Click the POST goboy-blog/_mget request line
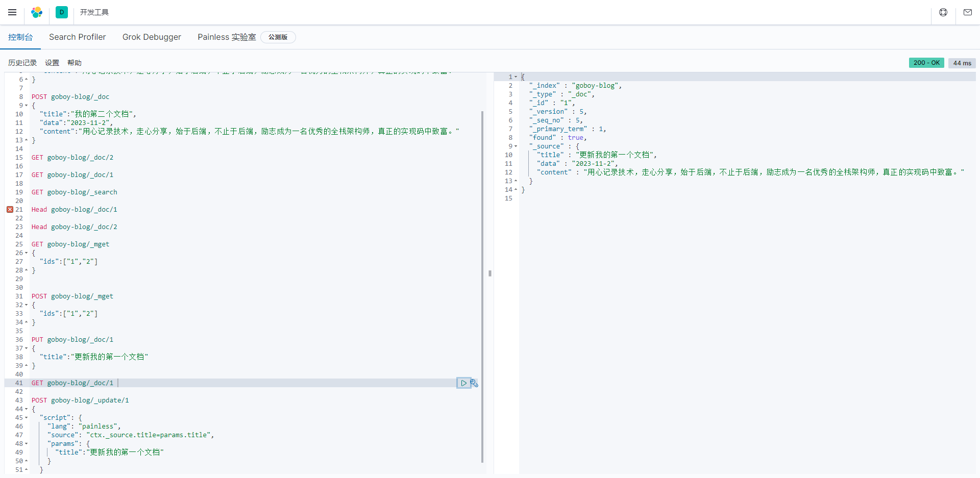Screen dimensions: 980x478 (72, 296)
